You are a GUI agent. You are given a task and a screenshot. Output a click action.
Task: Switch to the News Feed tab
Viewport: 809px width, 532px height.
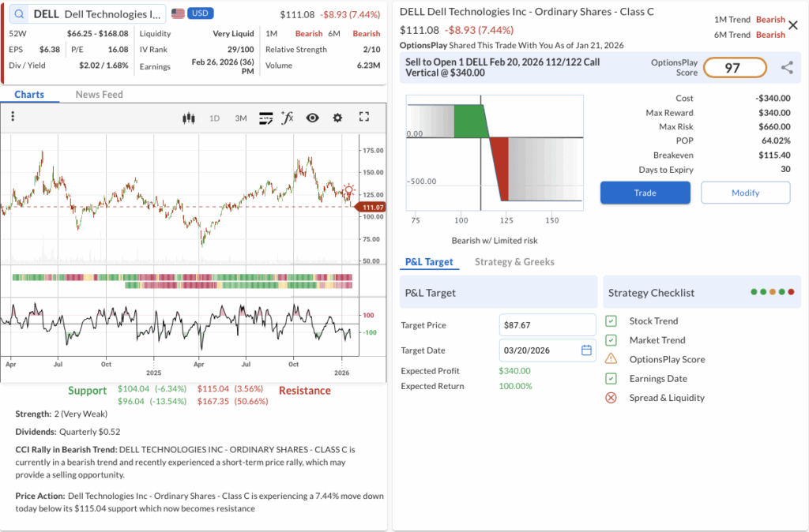[x=99, y=95]
